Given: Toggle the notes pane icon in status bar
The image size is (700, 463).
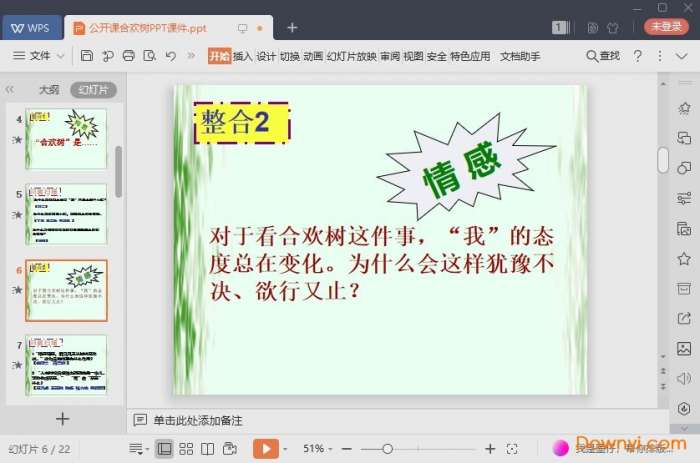Looking at the screenshot, I should [136, 448].
